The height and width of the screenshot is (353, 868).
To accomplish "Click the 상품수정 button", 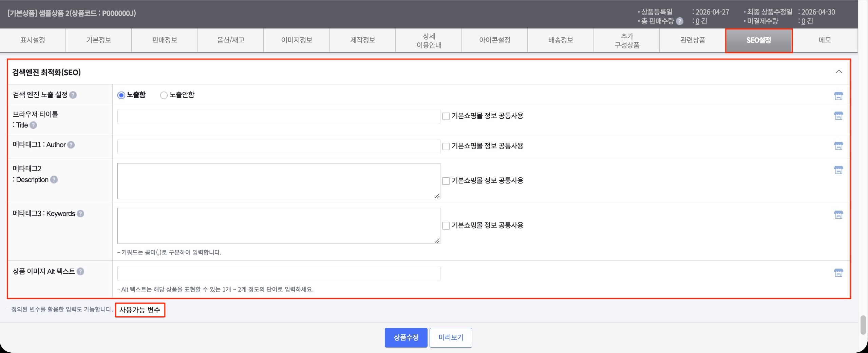I will 406,338.
